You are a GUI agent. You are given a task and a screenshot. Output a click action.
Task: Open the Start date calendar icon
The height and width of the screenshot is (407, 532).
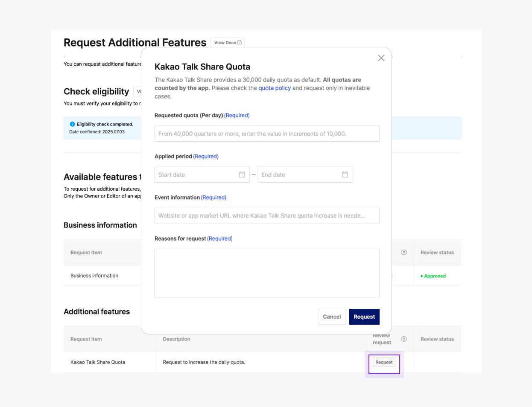pos(242,174)
